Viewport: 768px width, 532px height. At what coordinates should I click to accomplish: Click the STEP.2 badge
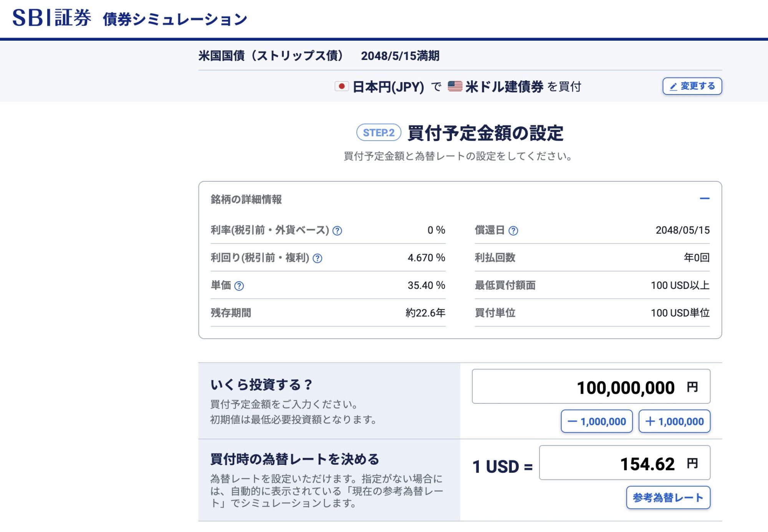(x=379, y=133)
